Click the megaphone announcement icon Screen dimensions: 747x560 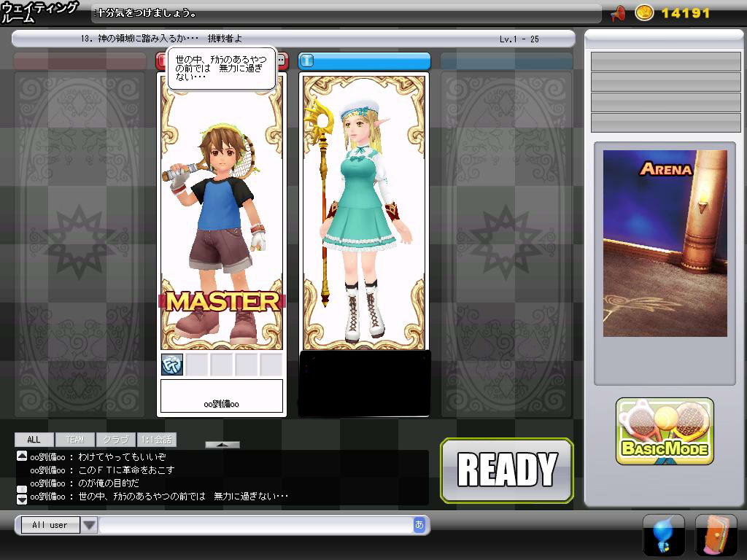click(617, 13)
